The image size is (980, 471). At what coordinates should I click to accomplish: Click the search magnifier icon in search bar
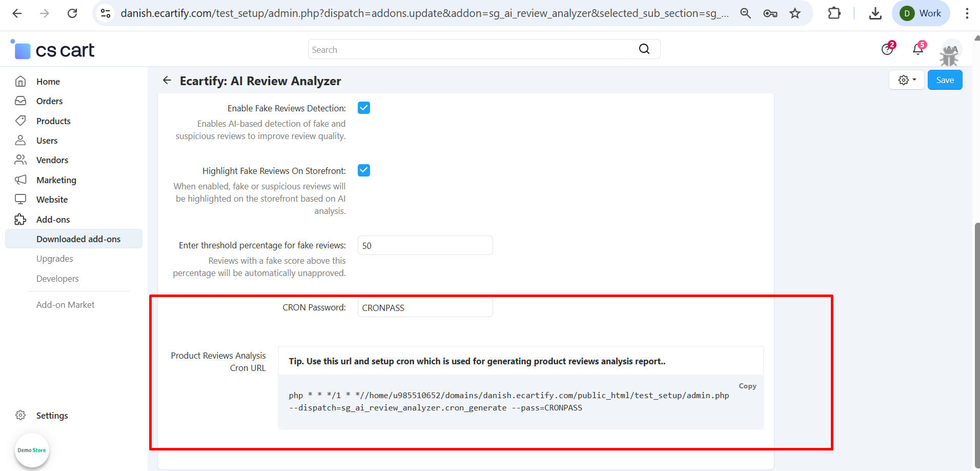[644, 49]
